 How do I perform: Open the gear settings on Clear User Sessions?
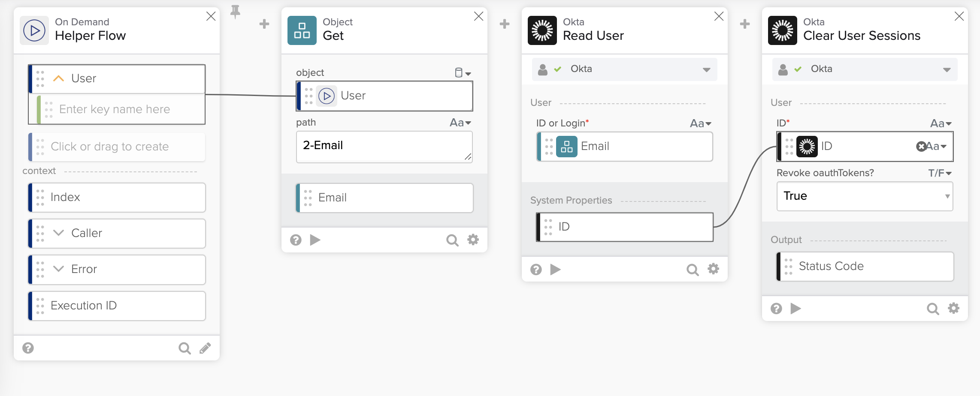click(x=953, y=309)
